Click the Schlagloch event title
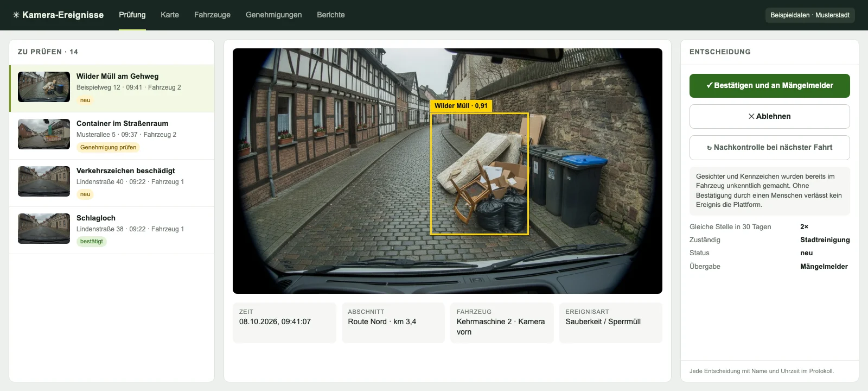This screenshot has width=868, height=391. [96, 218]
